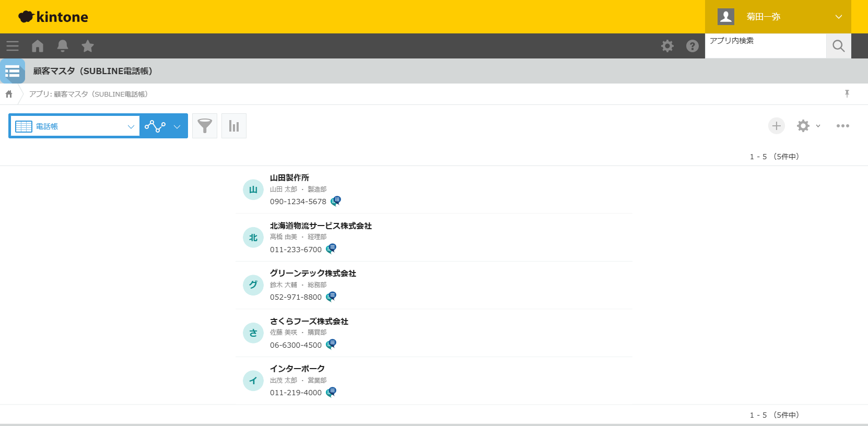Click the イ avatar circle
The height and width of the screenshot is (426, 868).
tap(253, 381)
